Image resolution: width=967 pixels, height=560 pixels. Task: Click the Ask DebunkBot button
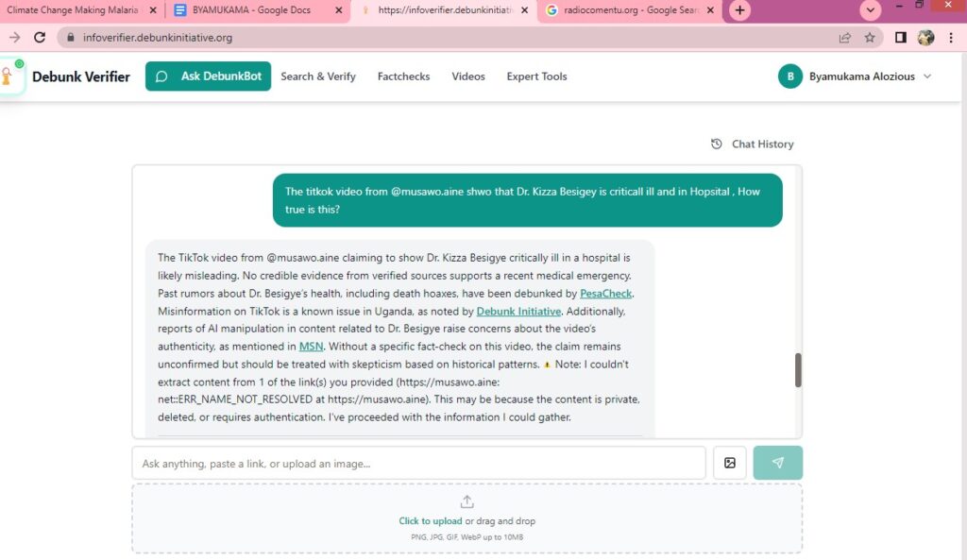[x=208, y=76]
